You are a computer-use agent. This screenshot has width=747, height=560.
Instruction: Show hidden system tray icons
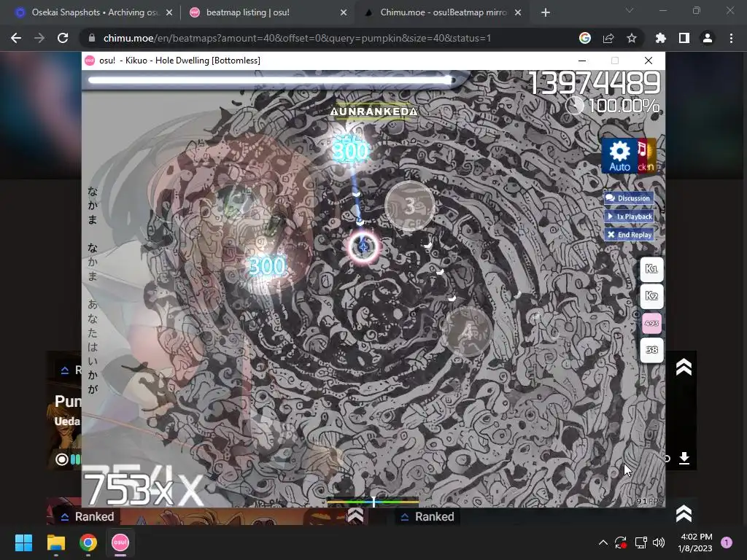(603, 542)
